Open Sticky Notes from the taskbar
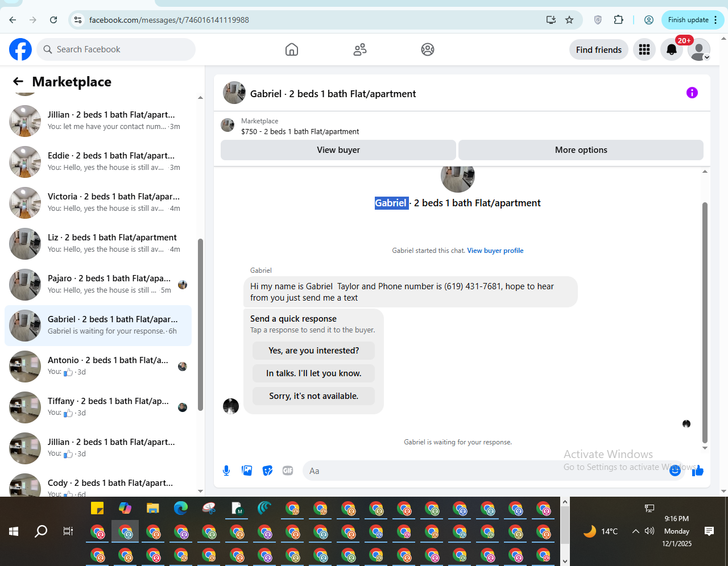This screenshot has height=566, width=728. click(97, 508)
